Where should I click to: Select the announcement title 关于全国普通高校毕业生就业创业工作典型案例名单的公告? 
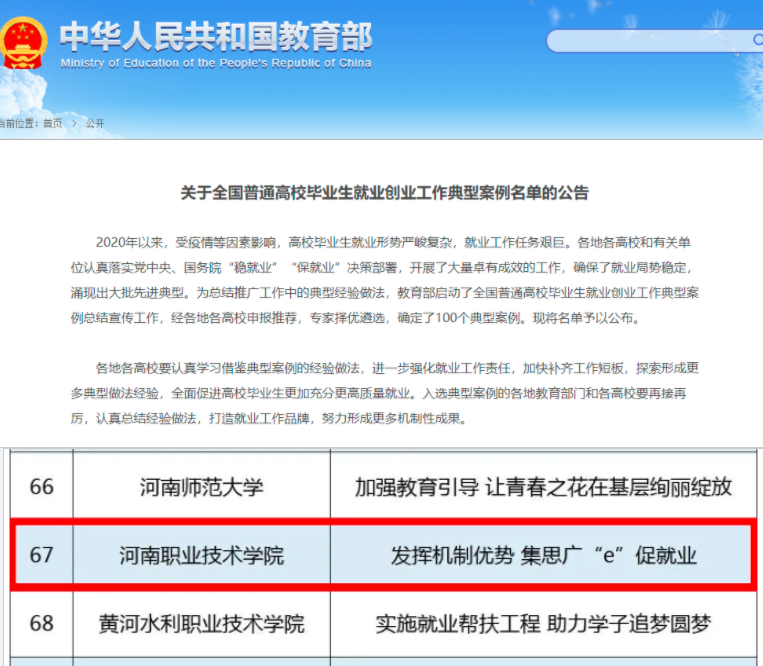[x=384, y=193]
